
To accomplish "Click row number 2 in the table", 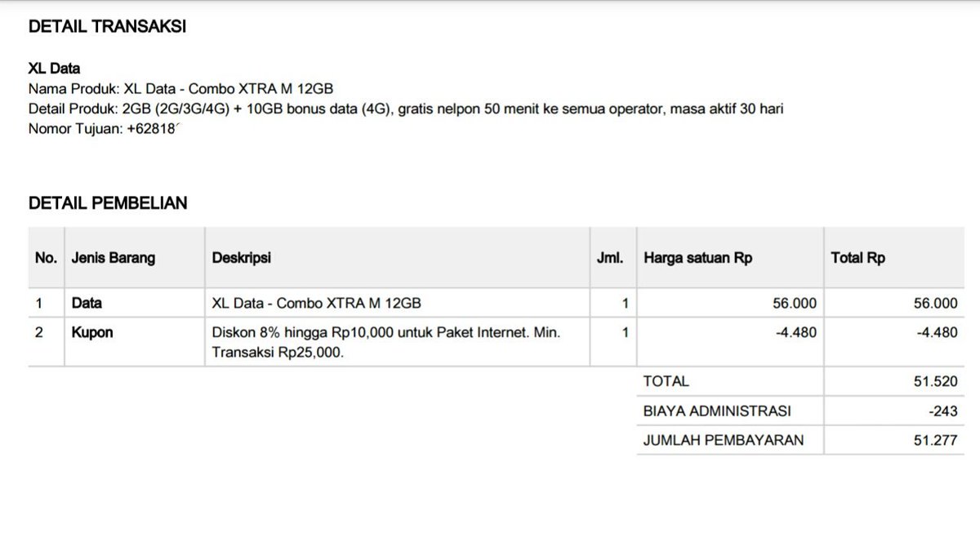I will point(38,332).
